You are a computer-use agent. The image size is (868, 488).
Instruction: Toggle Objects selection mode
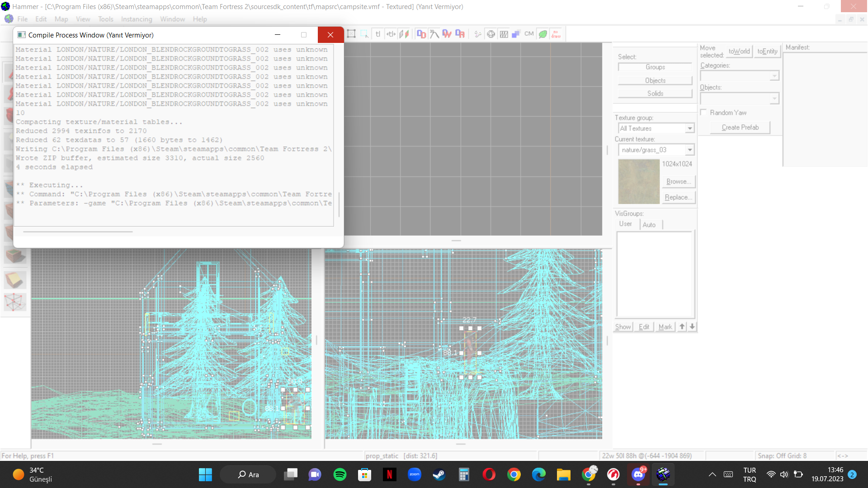(655, 80)
